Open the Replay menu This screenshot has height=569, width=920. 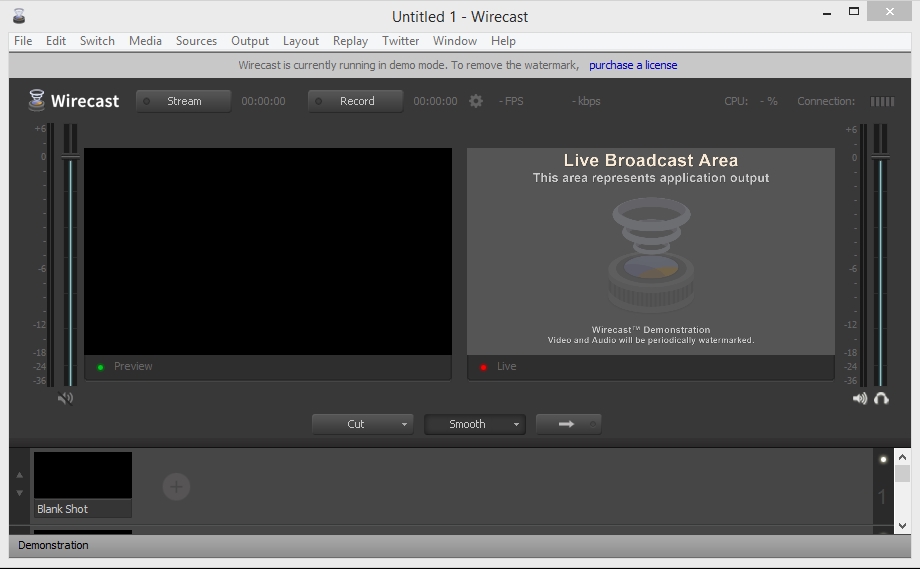[x=350, y=41]
